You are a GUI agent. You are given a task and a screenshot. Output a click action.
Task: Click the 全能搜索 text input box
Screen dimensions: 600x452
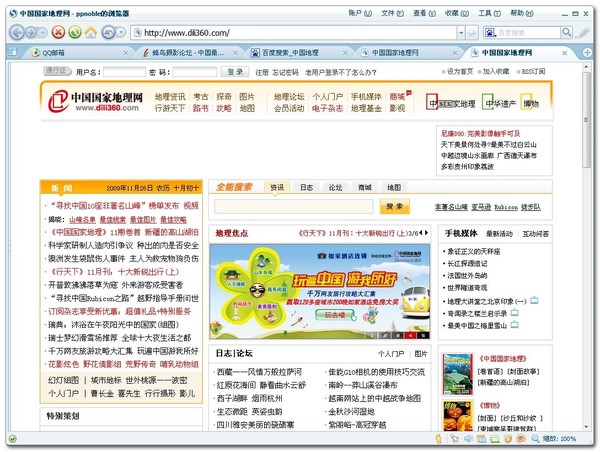pyautogui.click(x=293, y=207)
